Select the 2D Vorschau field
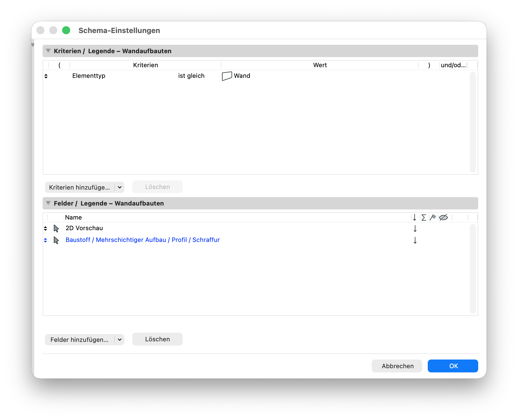The width and height of the screenshot is (518, 420). pos(84,228)
